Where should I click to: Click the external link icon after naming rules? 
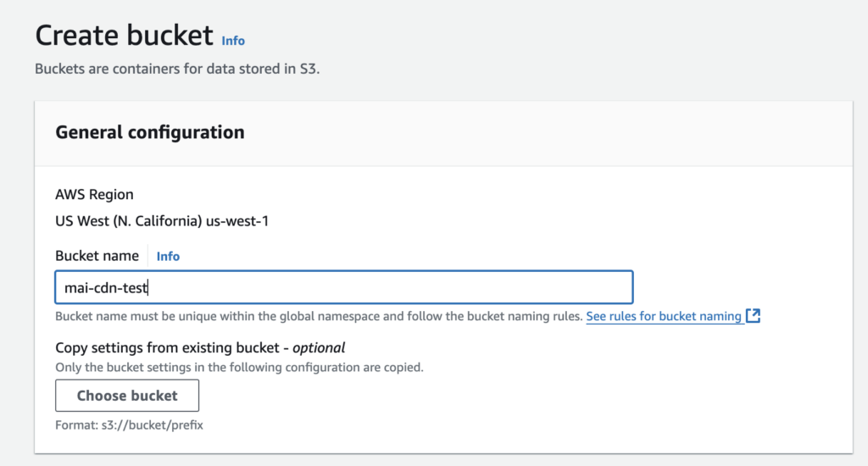753,316
